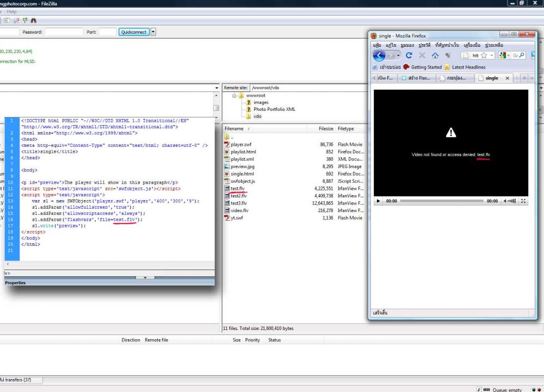The image size is (544, 392).
Task: Toggle fullscreen on the video player
Action: (x=523, y=201)
